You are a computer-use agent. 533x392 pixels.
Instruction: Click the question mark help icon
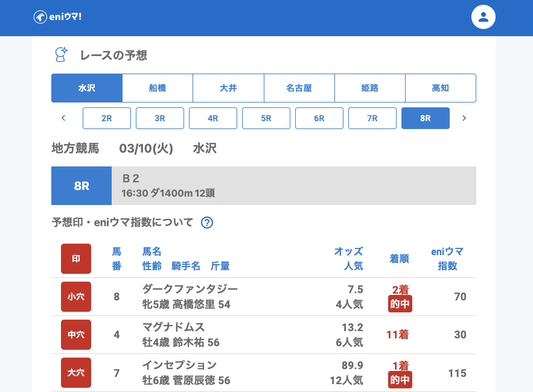point(207,223)
